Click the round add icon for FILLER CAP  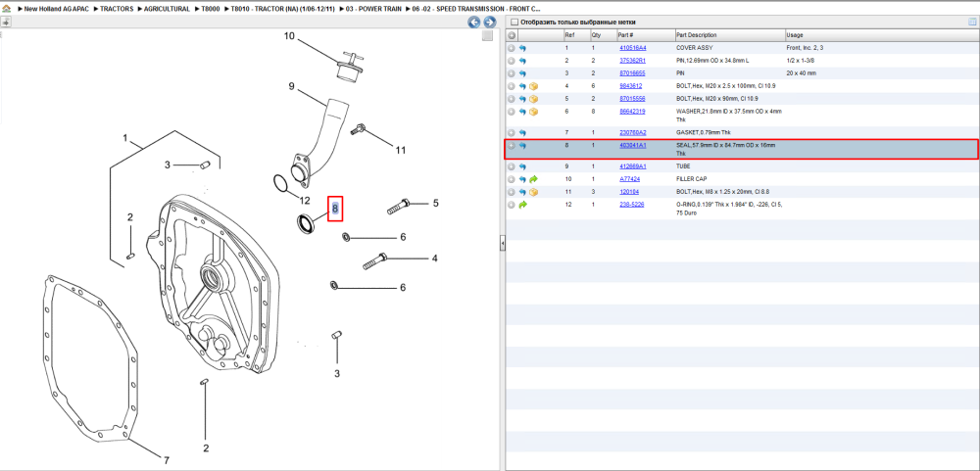coord(512,179)
